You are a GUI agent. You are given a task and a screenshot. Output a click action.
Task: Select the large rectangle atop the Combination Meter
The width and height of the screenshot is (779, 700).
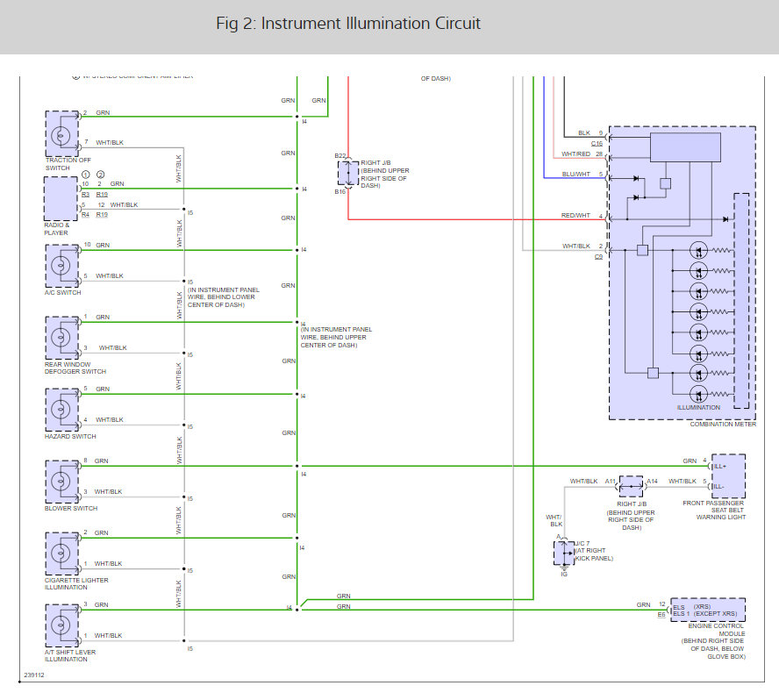pos(685,147)
